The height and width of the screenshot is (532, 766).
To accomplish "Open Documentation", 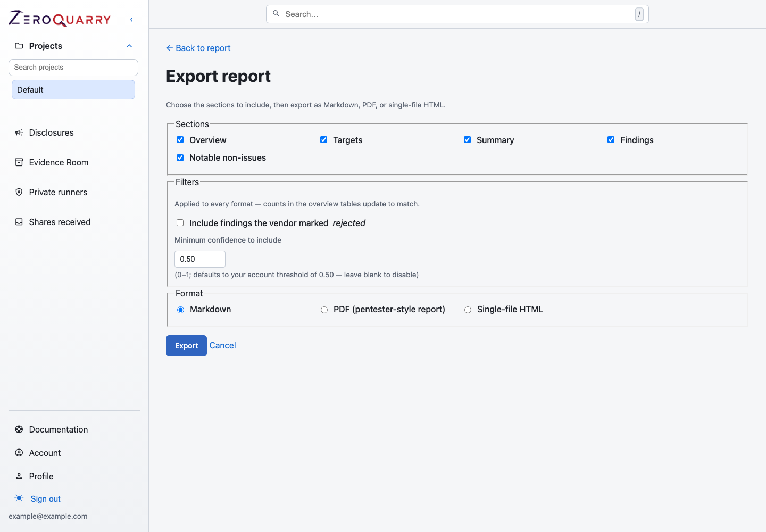I will tap(59, 429).
